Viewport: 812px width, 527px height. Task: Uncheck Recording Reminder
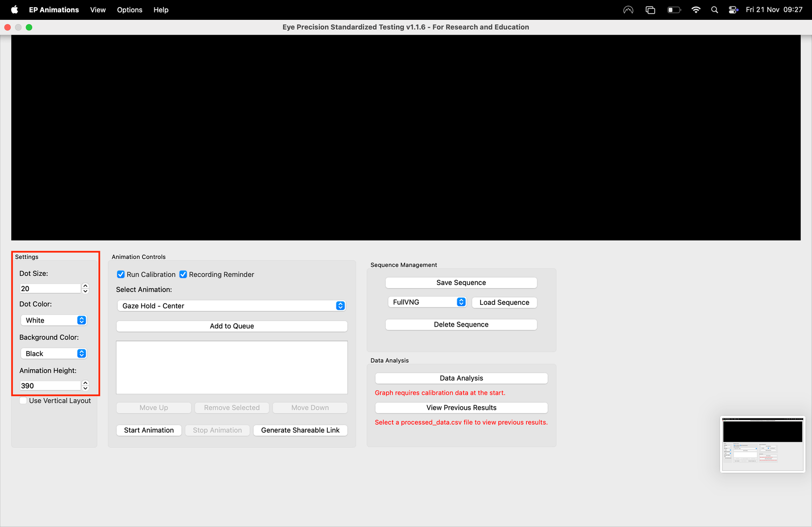[x=183, y=274]
